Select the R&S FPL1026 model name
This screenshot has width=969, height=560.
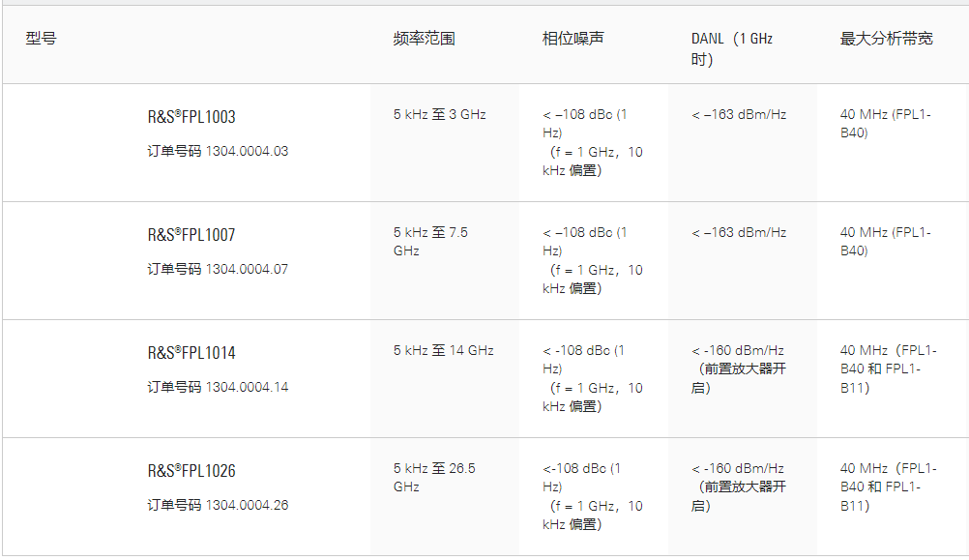click(191, 471)
